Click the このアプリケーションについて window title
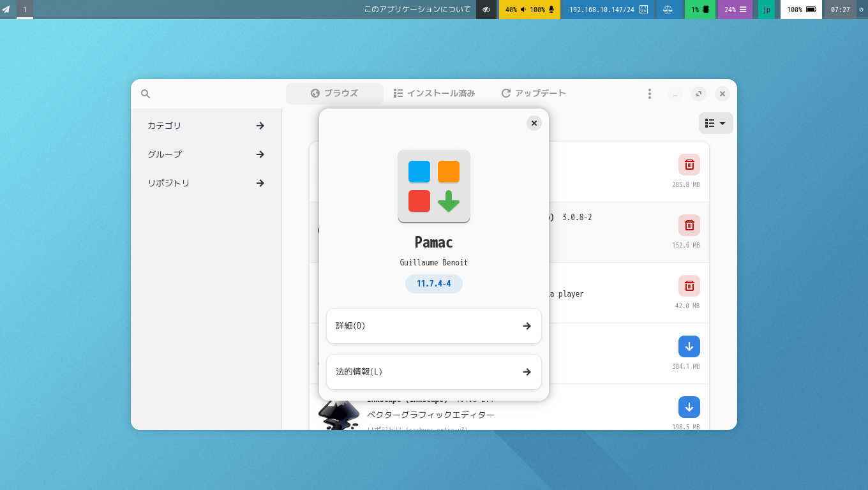Viewport: 868px width, 490px height. 417,10
